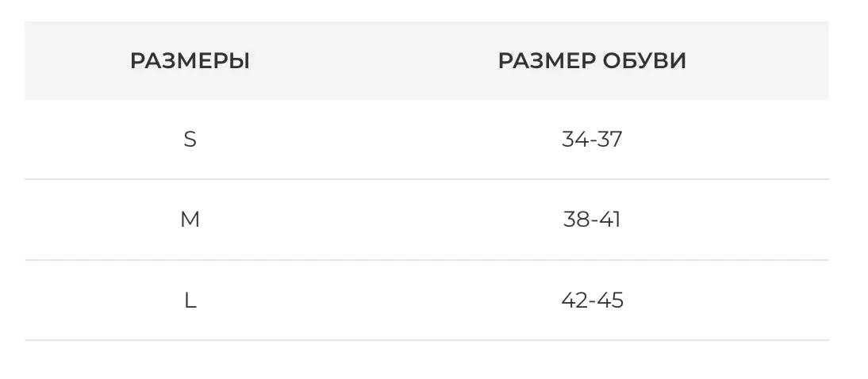Viewport: 868px width, 379px height.
Task: Click the number 42 in L row
Action: [x=574, y=301]
